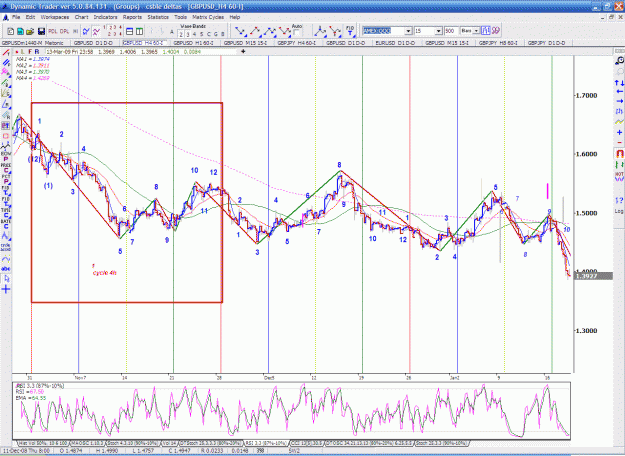Click the red W-swing pattern icon
The height and width of the screenshot is (456, 625).
tap(285, 31)
